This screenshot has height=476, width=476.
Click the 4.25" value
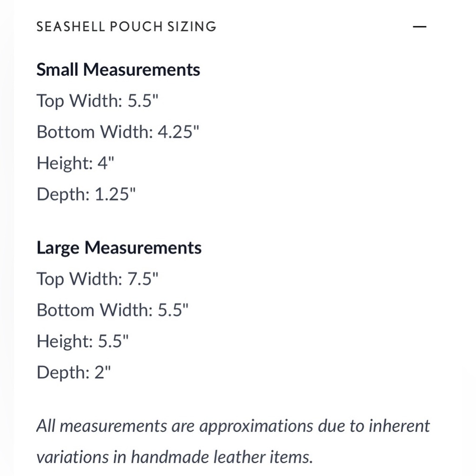tap(178, 132)
